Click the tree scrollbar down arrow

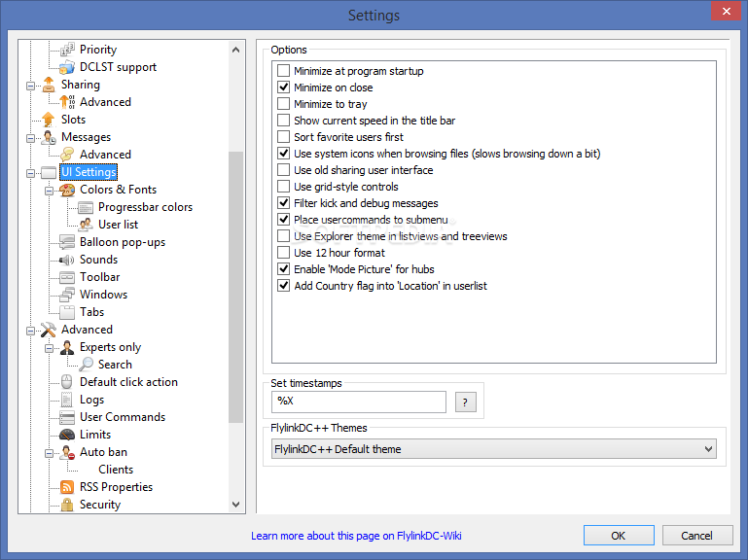pyautogui.click(x=235, y=505)
